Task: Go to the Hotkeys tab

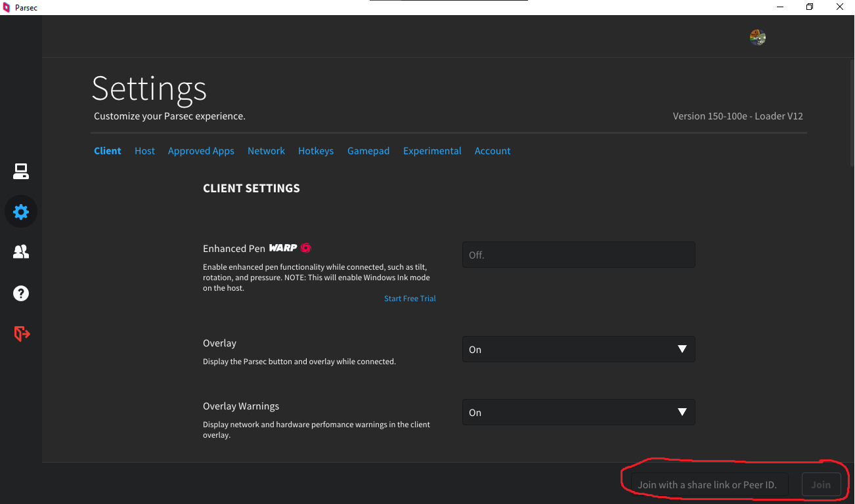Action: (316, 151)
